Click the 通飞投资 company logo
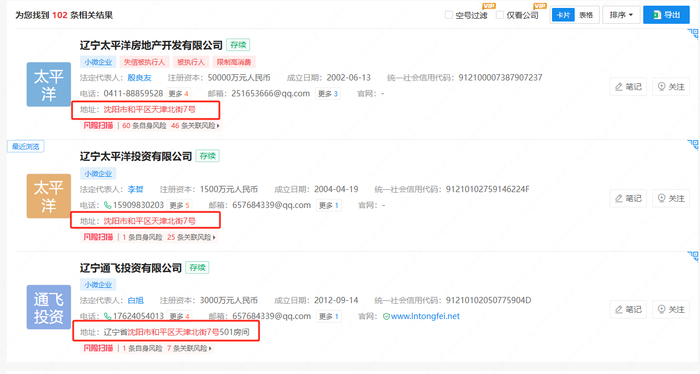Image resolution: width=700 pixels, height=374 pixels. point(49,307)
